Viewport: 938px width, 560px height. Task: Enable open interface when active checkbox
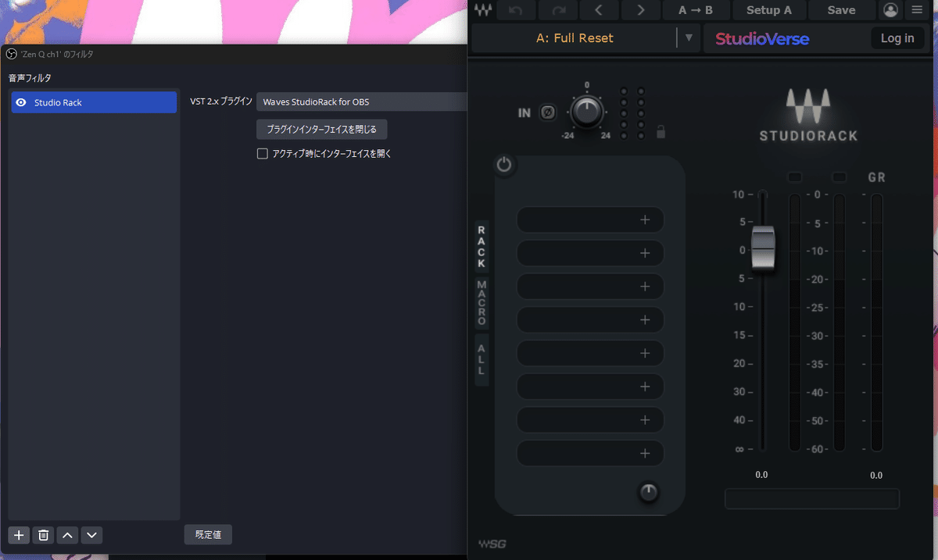tap(263, 154)
